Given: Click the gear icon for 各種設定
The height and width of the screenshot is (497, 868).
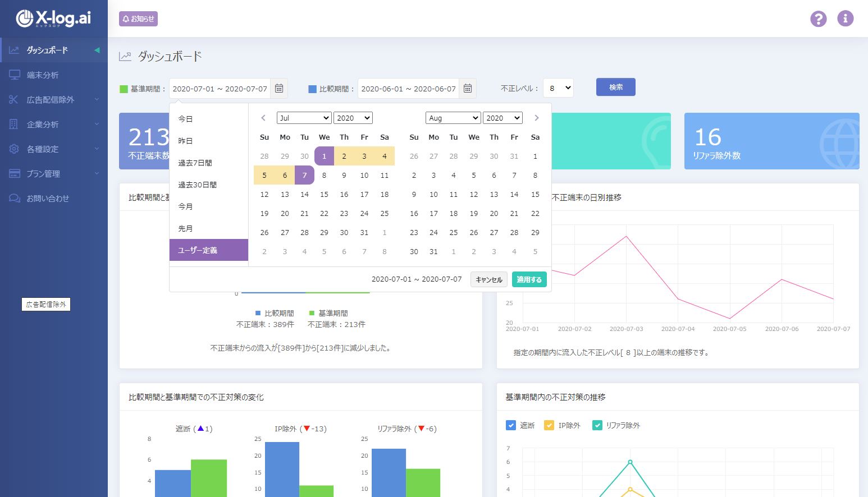Looking at the screenshot, I should coord(14,149).
